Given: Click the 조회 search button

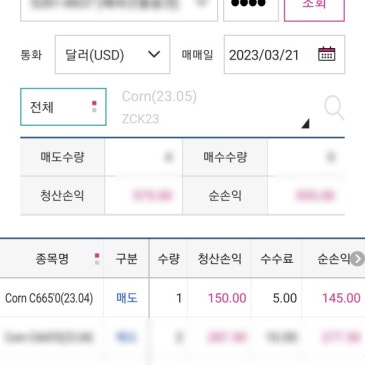Looking at the screenshot, I should [314, 8].
